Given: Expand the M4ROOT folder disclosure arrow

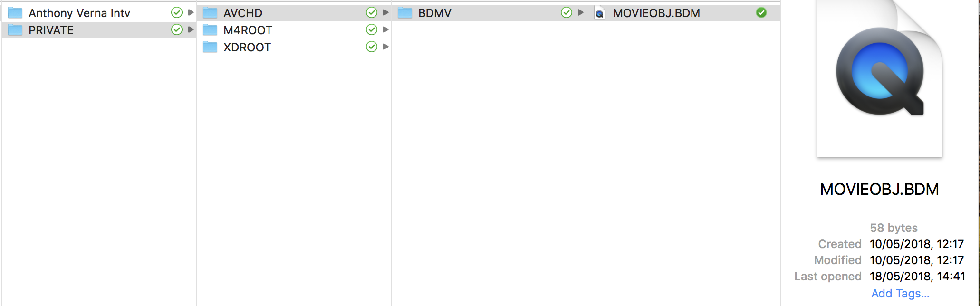Looking at the screenshot, I should pyautogui.click(x=385, y=29).
